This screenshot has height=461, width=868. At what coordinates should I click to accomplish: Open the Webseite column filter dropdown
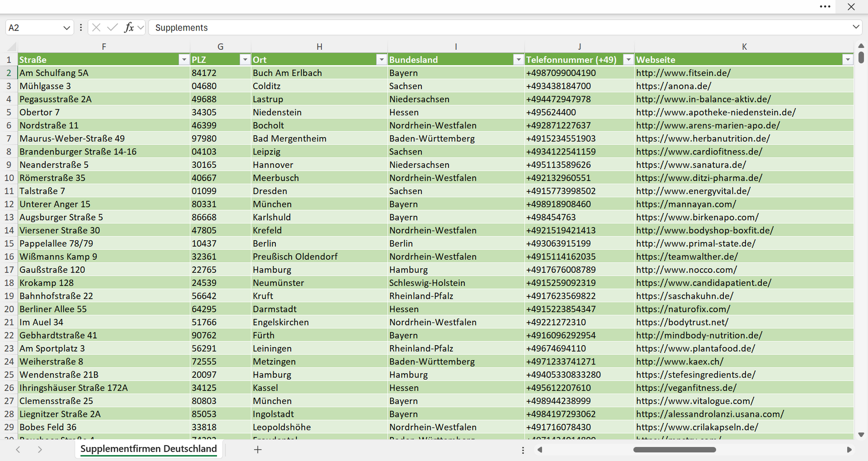pyautogui.click(x=848, y=59)
